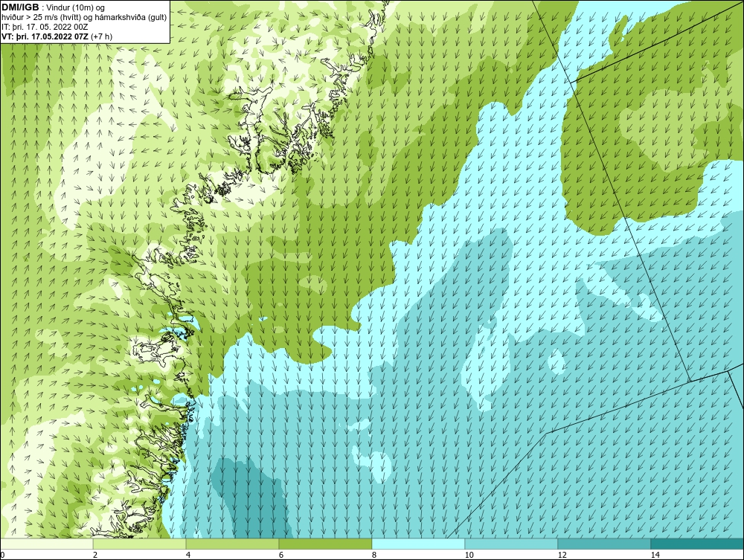Click the 'hviður > 25 m/s (hvítt)' text
744x560 pixels.
pos(40,17)
